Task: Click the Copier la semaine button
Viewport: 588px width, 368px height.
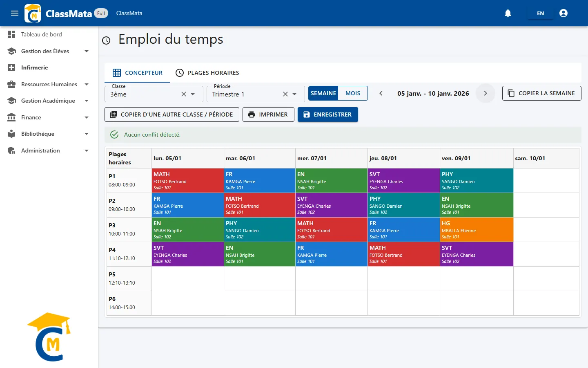Action: tap(541, 93)
